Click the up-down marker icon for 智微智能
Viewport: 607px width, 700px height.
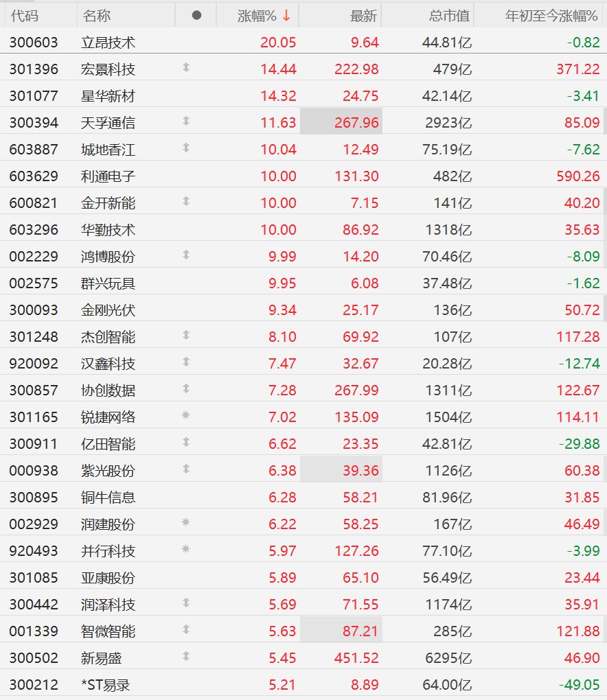coord(186,630)
